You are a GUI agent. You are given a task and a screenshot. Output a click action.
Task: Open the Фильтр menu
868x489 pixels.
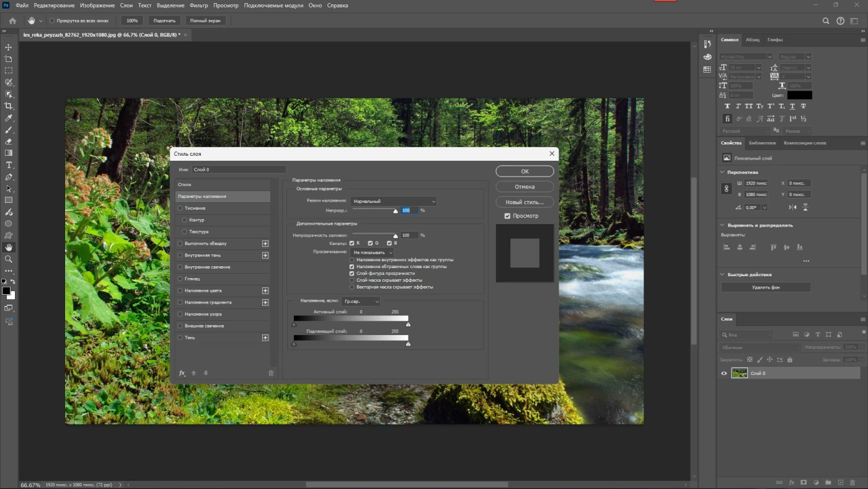click(x=199, y=5)
